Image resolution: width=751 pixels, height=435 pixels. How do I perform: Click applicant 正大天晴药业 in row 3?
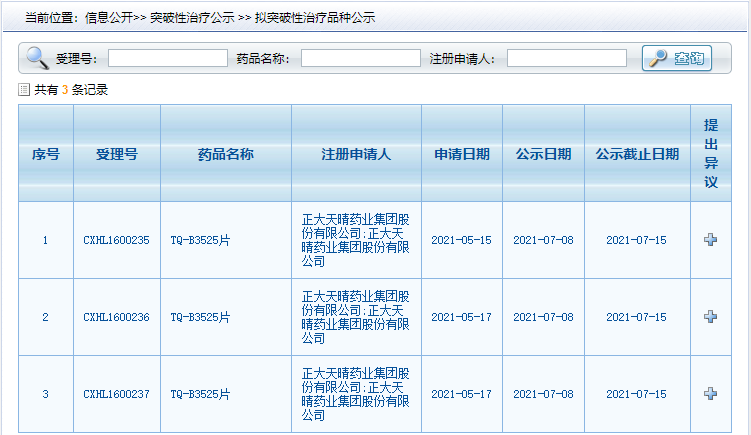[x=355, y=394]
